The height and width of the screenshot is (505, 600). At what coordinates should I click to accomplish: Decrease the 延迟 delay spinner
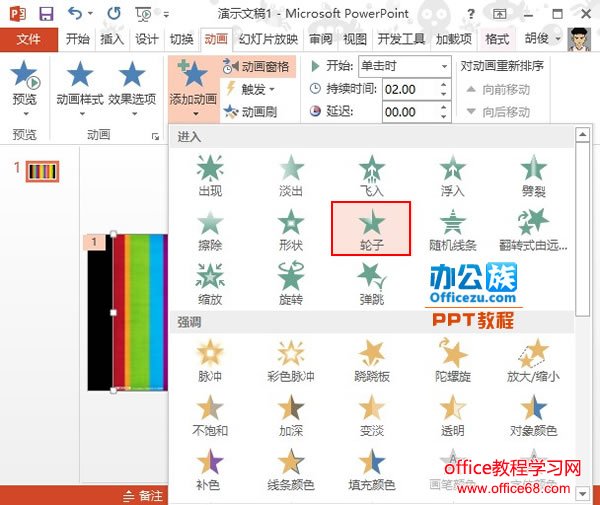(444, 117)
